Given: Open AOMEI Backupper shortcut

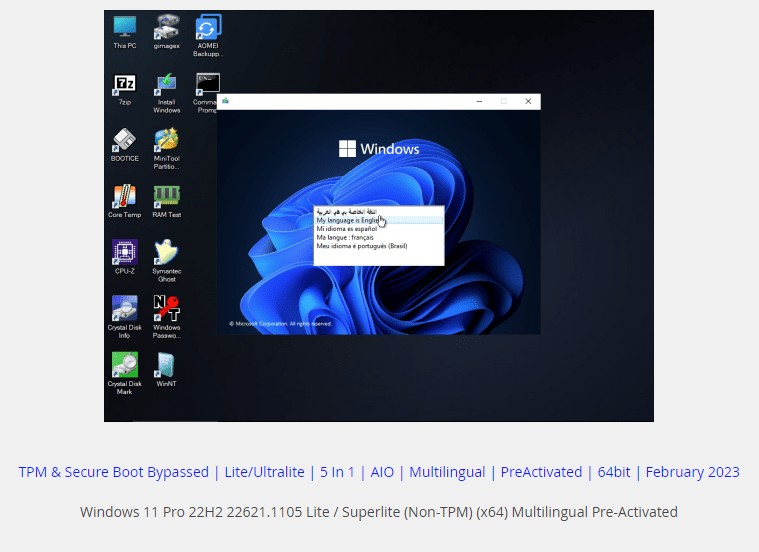Looking at the screenshot, I should coord(208,36).
